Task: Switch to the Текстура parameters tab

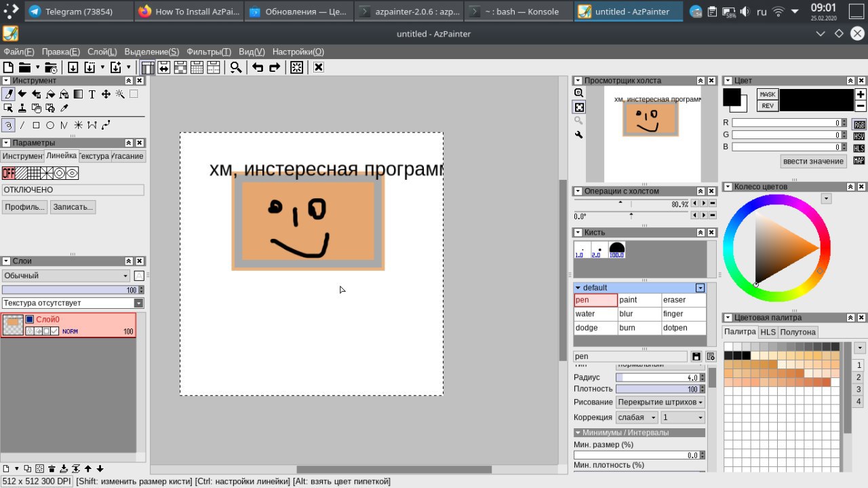Action: [x=94, y=156]
